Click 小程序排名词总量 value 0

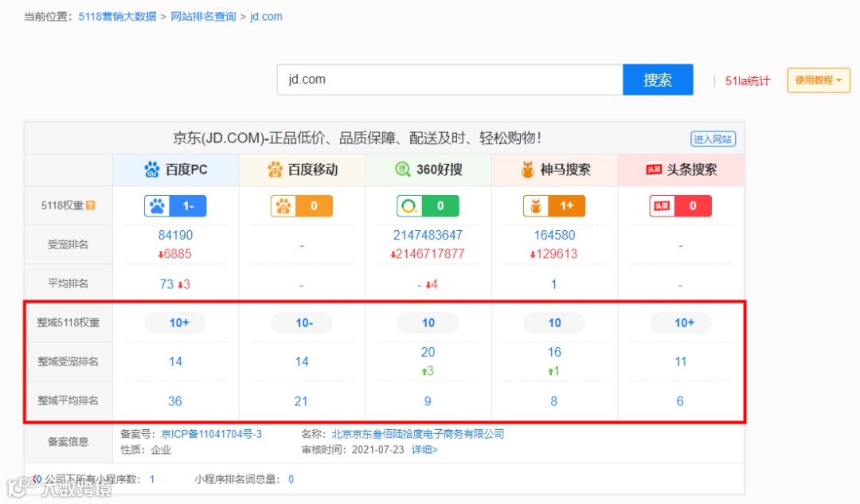tap(291, 479)
